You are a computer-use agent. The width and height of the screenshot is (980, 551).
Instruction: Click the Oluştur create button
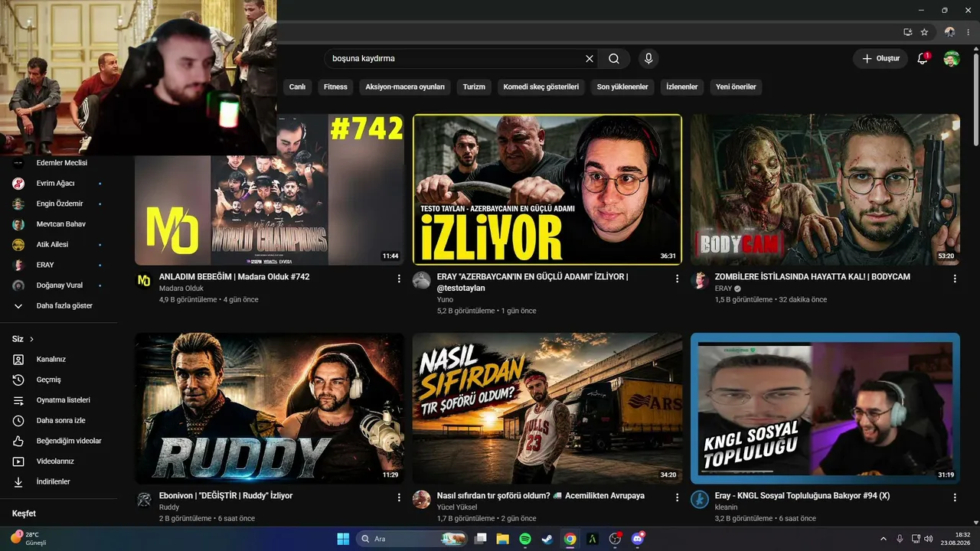pyautogui.click(x=880, y=58)
